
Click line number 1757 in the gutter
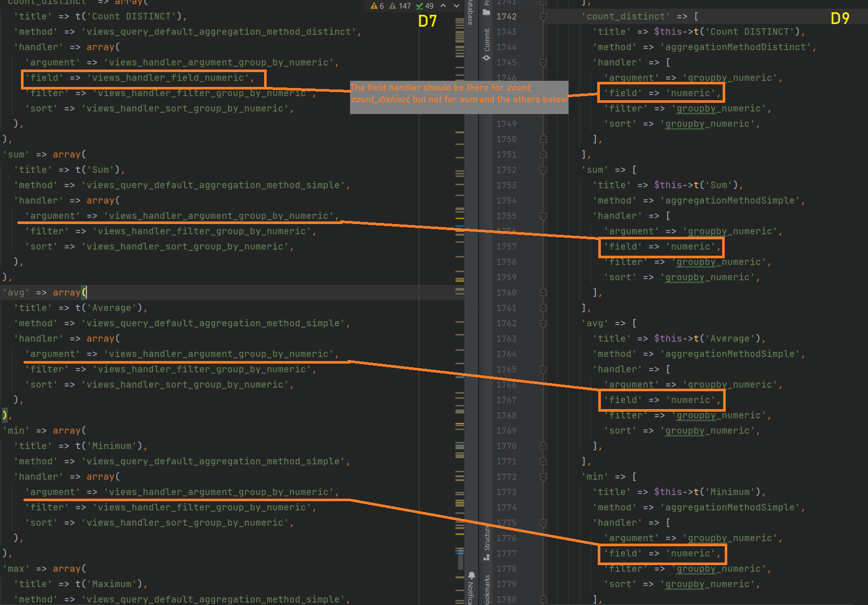click(x=507, y=247)
